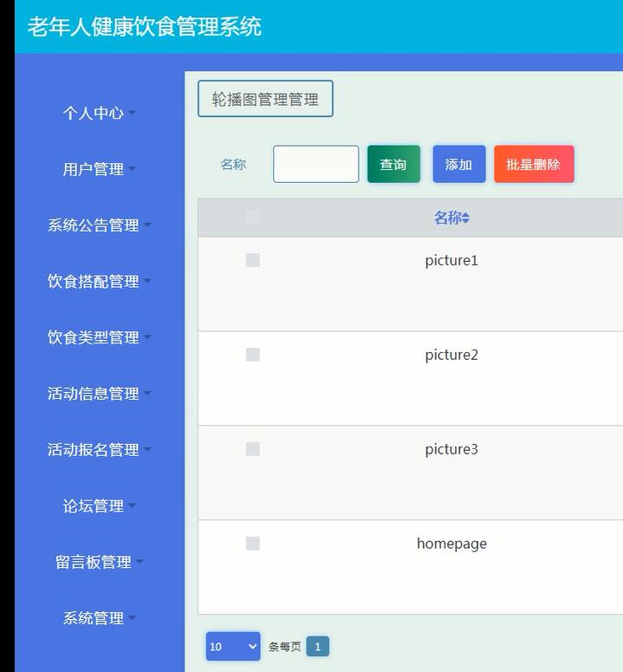Select the picture3 row checkbox
Screen dimensions: 623x672
tap(253, 449)
